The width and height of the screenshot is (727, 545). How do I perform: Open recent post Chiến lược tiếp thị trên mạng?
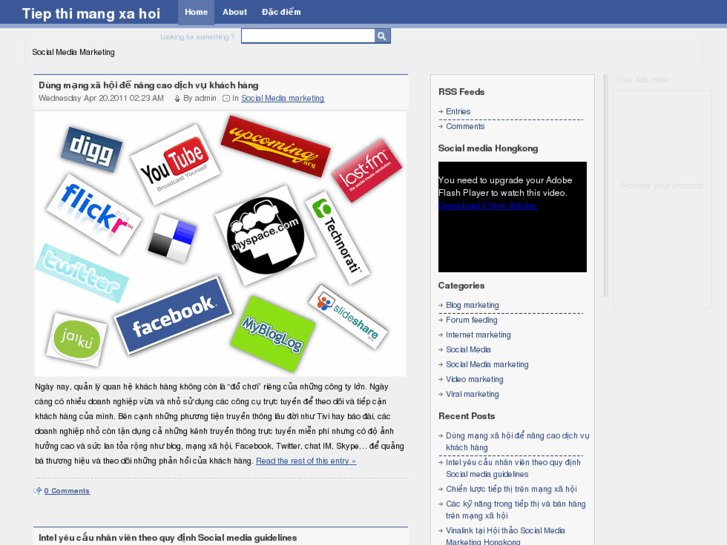pos(511,489)
